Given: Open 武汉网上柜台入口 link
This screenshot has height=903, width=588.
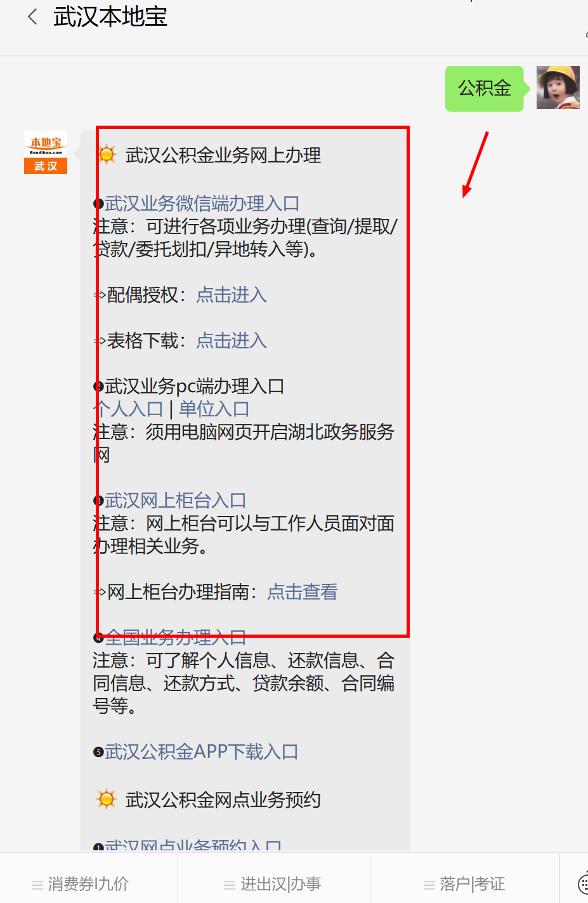Looking at the screenshot, I should click(175, 501).
